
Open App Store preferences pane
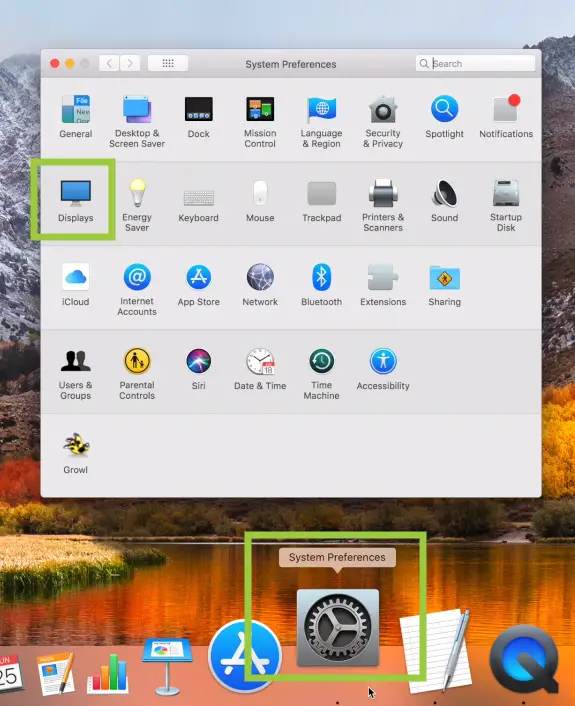coord(199,285)
